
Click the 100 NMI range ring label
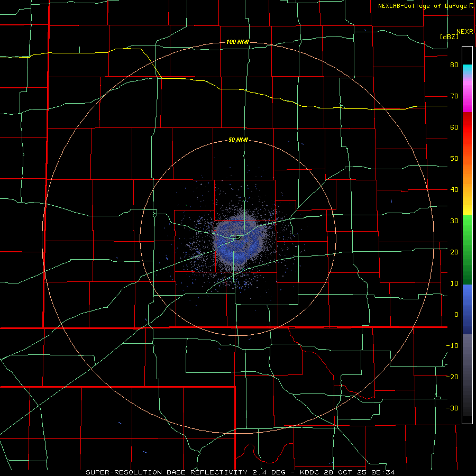[237, 42]
